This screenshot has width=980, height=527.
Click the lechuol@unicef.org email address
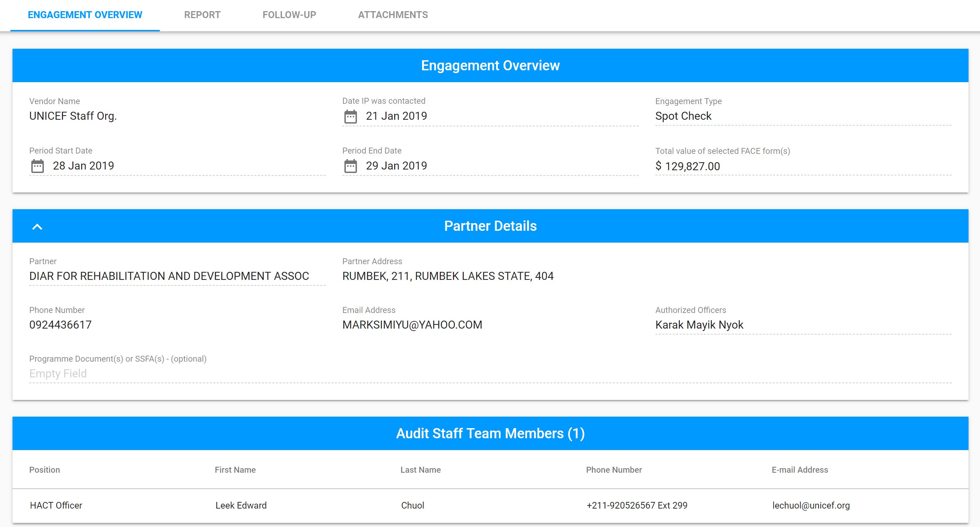pos(811,505)
